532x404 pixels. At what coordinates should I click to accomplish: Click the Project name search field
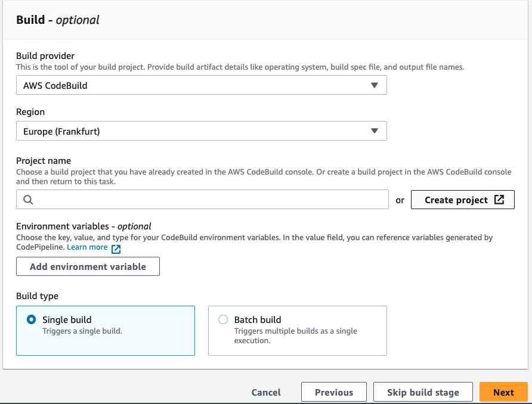(x=202, y=199)
